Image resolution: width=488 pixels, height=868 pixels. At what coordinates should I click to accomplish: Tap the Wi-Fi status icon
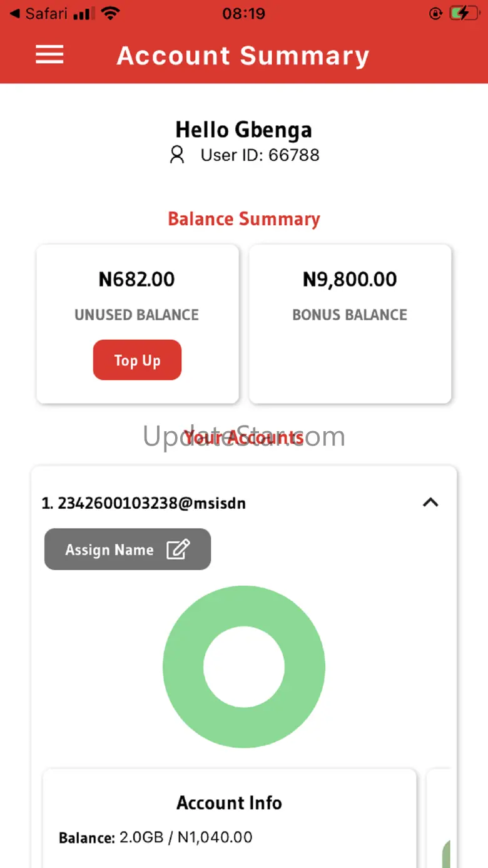[110, 13]
